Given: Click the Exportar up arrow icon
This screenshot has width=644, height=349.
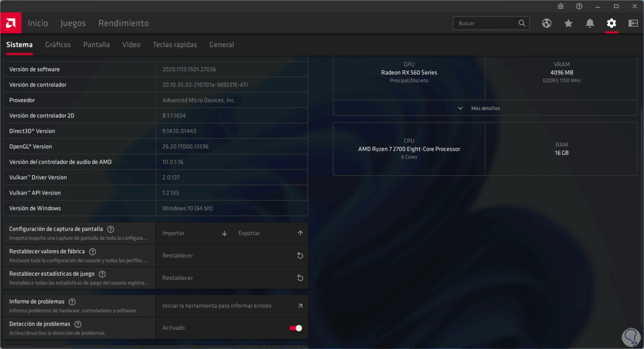Looking at the screenshot, I should tap(300, 233).
